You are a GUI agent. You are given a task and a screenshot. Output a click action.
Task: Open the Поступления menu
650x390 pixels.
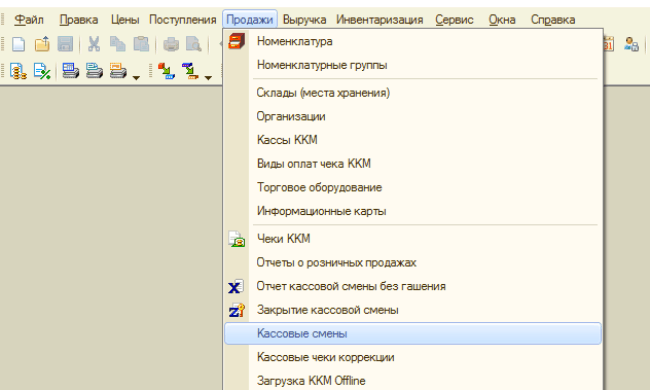coord(183,19)
